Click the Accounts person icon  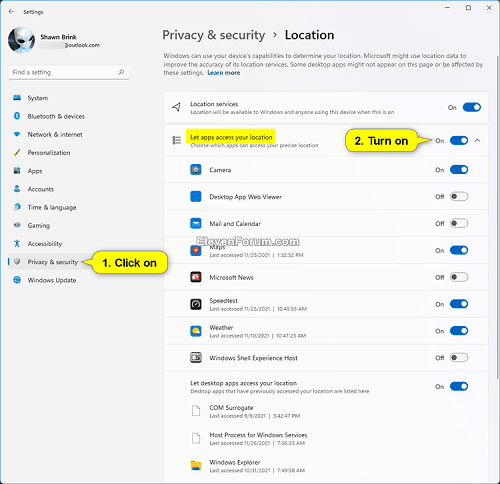pos(17,189)
